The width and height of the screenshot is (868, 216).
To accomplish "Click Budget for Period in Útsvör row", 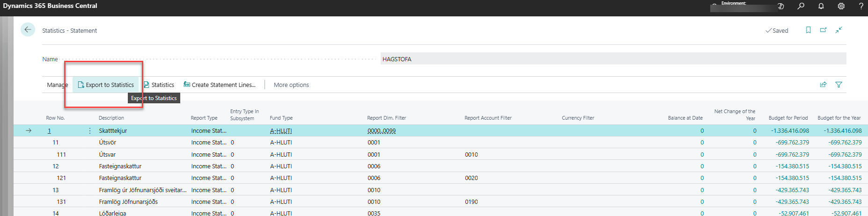I will [x=792, y=143].
